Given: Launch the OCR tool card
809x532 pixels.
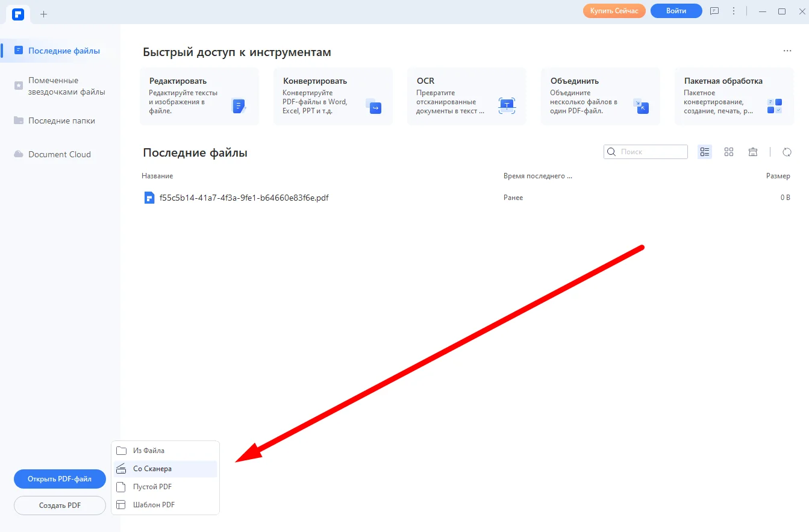Looking at the screenshot, I should point(466,96).
